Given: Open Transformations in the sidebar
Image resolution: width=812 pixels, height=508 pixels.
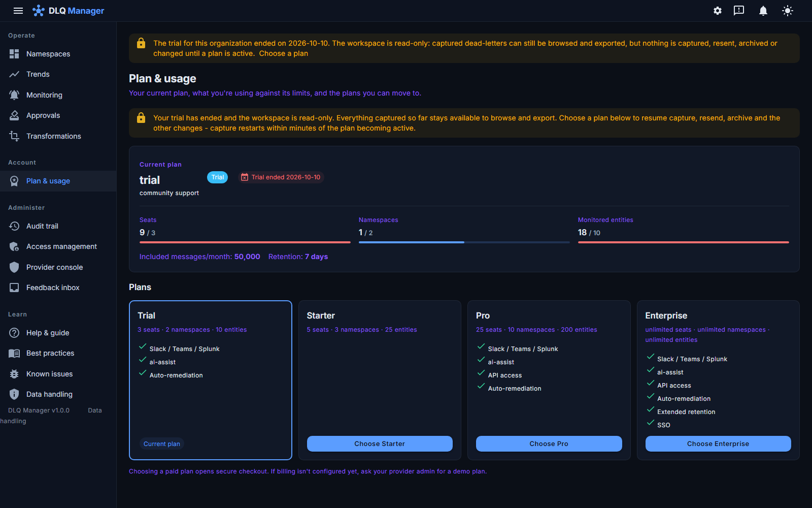Looking at the screenshot, I should click(x=58, y=136).
